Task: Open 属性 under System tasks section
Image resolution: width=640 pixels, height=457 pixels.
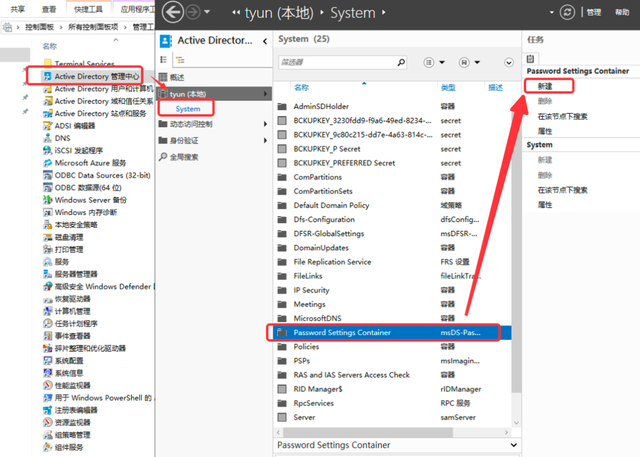Action: coord(545,205)
